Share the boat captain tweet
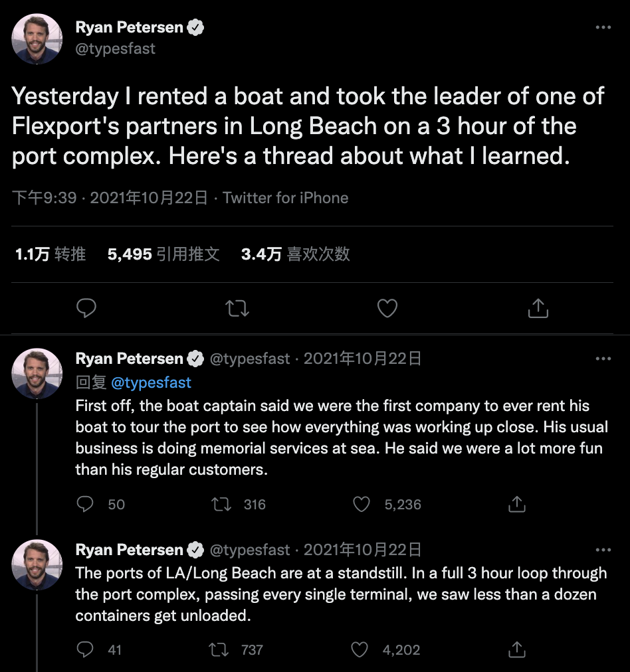Screen dimensions: 630x672 (x=516, y=505)
